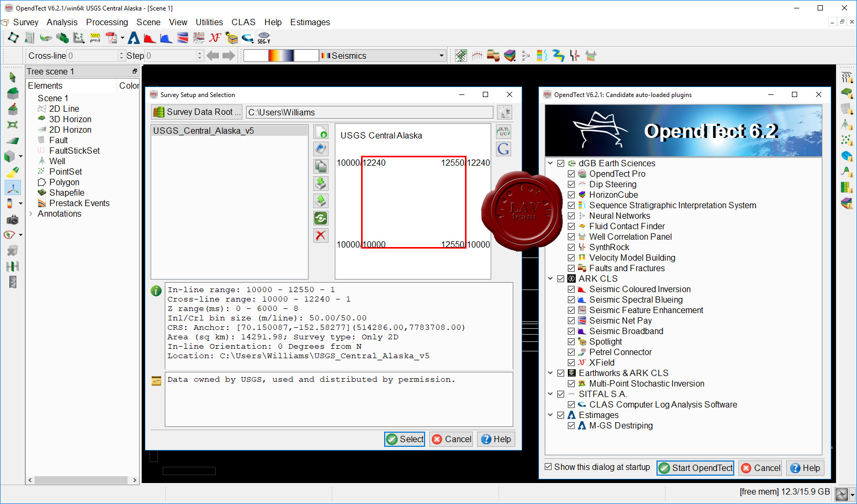This screenshot has width=857, height=504.
Task: Collapse the ARK CLS plugin group
Action: coord(551,279)
